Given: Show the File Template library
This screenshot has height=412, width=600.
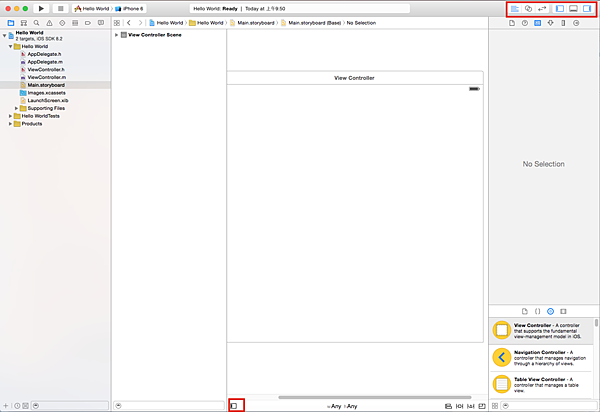Looking at the screenshot, I should (x=525, y=311).
